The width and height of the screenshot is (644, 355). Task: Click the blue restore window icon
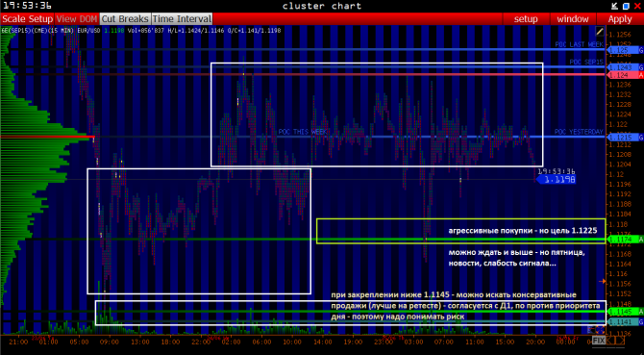tap(626, 6)
